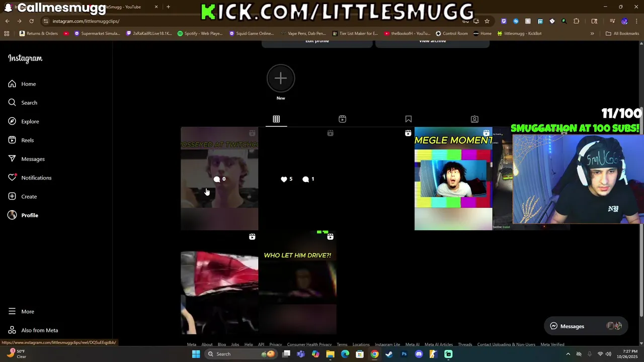The height and width of the screenshot is (362, 644).
Task: Open Photoshop from the taskbar
Action: [x=404, y=354]
